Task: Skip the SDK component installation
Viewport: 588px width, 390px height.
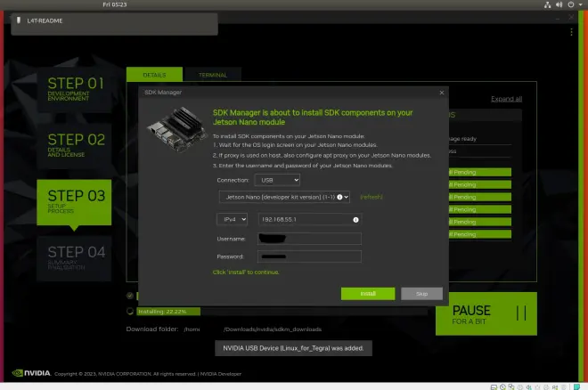Action: pos(421,294)
